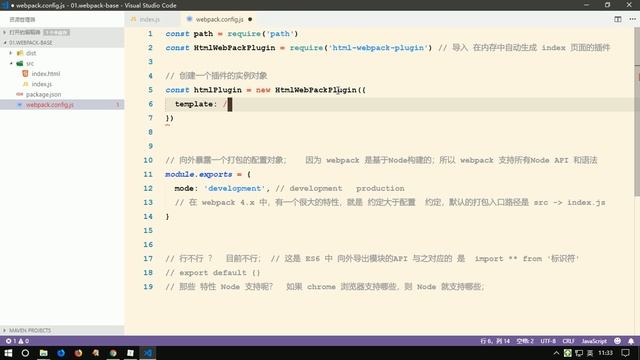This screenshot has width=640, height=360.
Task: Open the blue browser icon in taskbar
Action: point(61,353)
